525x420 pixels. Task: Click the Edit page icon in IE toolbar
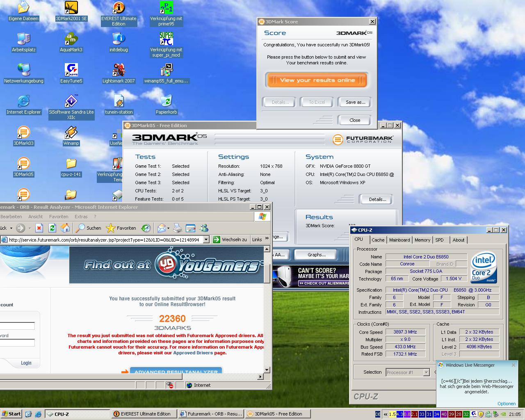click(191, 228)
